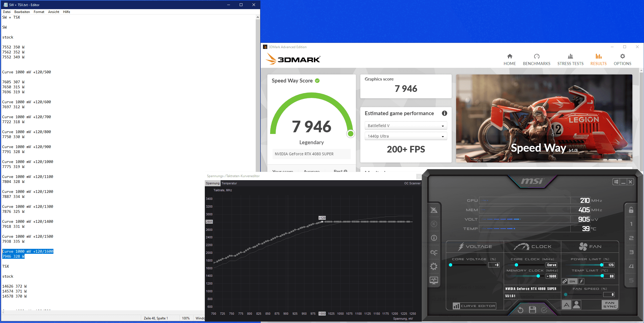Open Format menu in Editor
Image resolution: width=644 pixels, height=323 pixels.
(39, 12)
